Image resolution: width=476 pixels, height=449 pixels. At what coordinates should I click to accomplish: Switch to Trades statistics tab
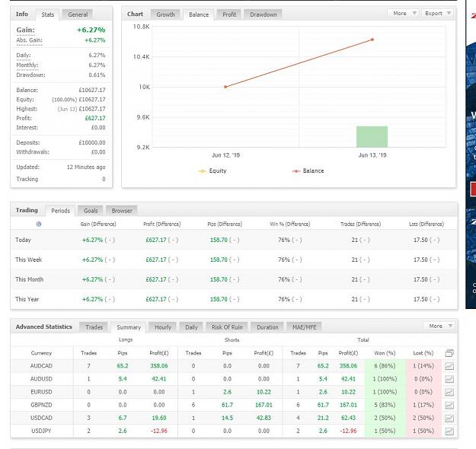pos(94,327)
